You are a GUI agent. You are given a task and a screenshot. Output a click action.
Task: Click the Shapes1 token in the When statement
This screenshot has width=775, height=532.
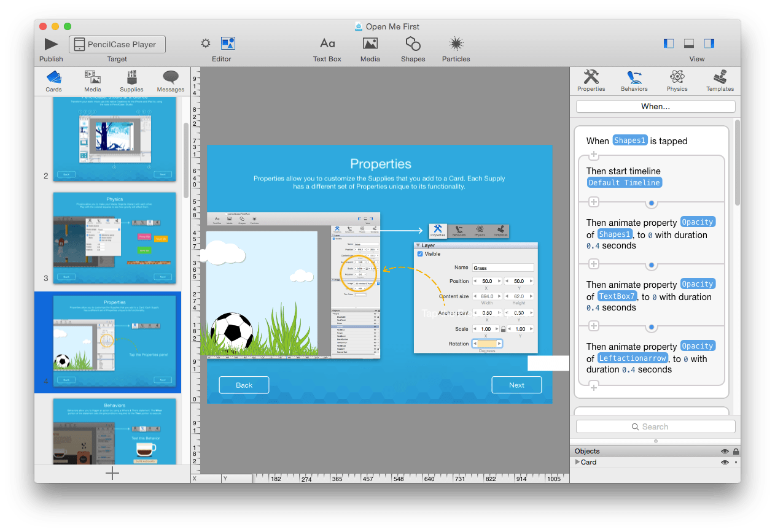pos(630,141)
